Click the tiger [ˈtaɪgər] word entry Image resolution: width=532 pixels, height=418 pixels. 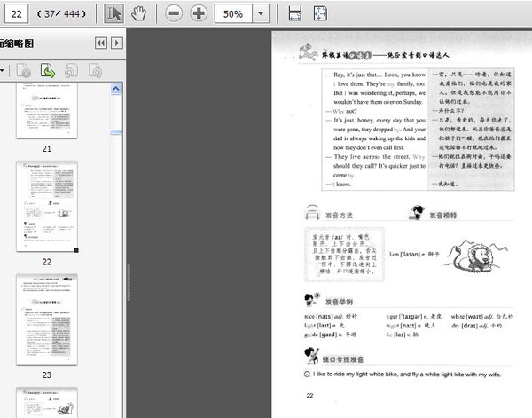(x=414, y=317)
